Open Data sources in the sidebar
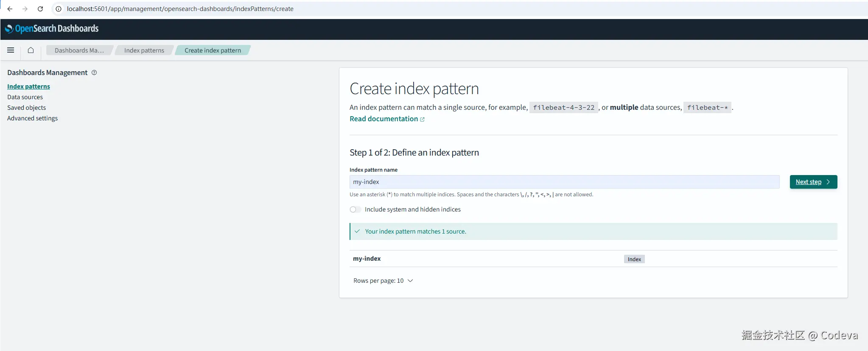The height and width of the screenshot is (351, 868). pyautogui.click(x=25, y=97)
